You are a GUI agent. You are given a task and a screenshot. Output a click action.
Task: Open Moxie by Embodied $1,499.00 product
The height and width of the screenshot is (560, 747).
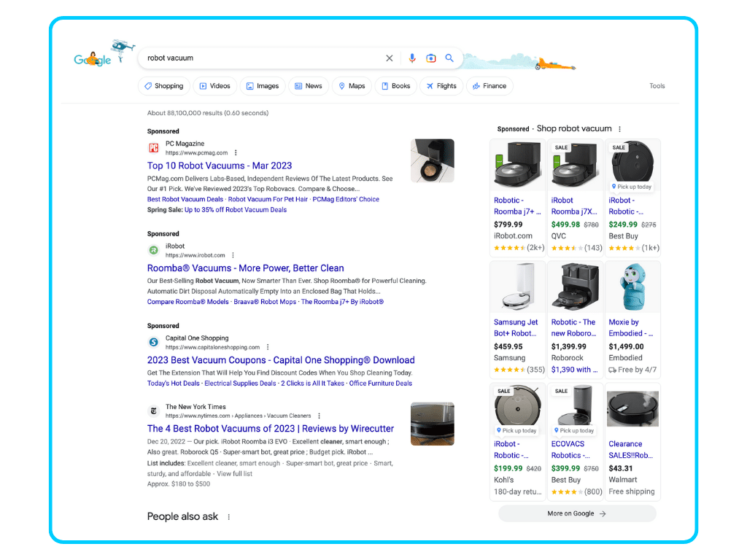coord(632,319)
